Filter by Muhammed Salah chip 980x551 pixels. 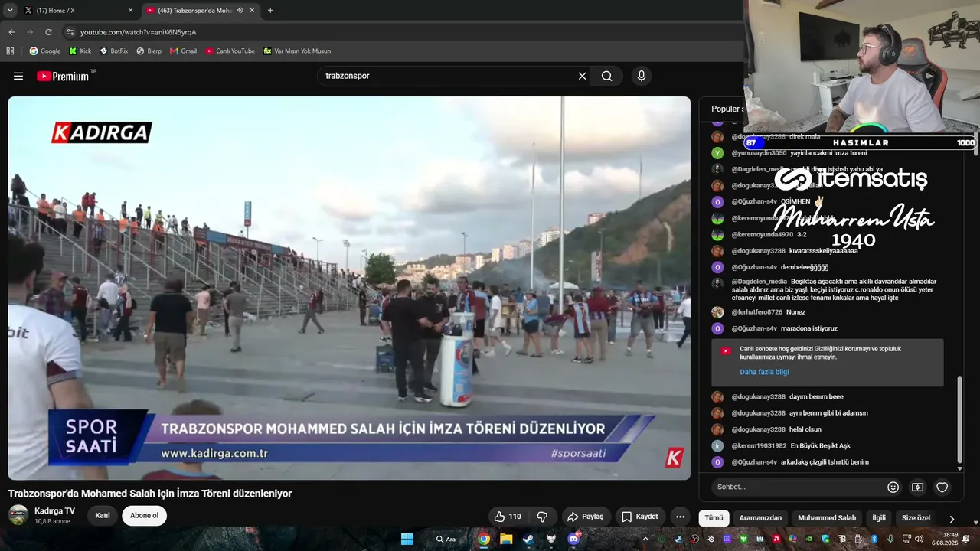[827, 518]
